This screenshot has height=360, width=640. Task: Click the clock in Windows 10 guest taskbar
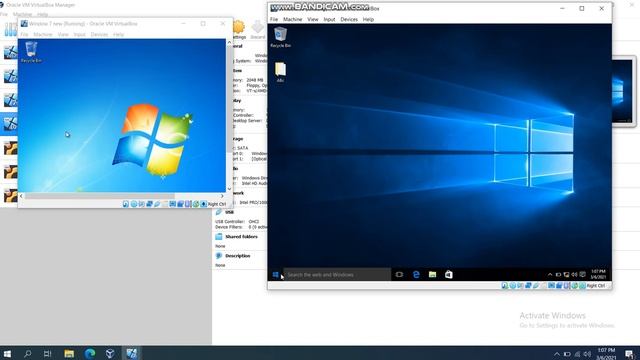(598, 274)
